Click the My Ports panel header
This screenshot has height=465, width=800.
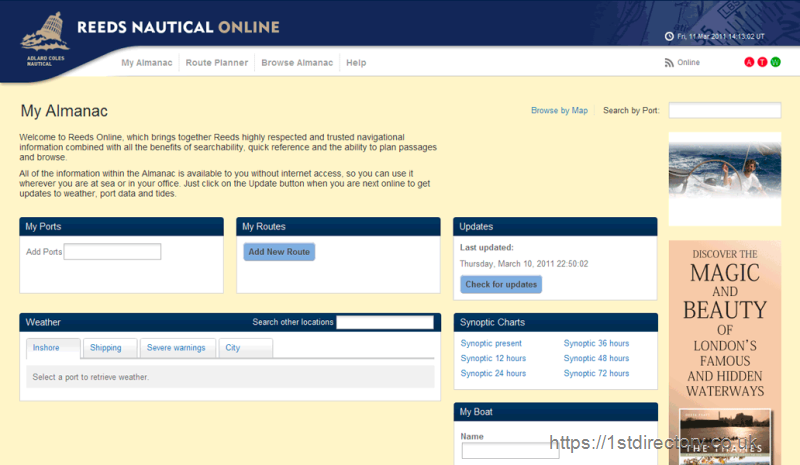(x=121, y=227)
